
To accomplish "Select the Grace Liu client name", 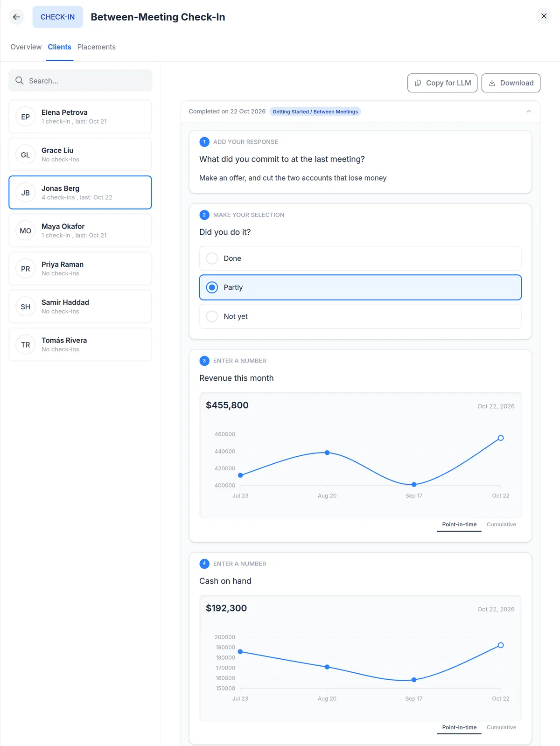I will 57,150.
